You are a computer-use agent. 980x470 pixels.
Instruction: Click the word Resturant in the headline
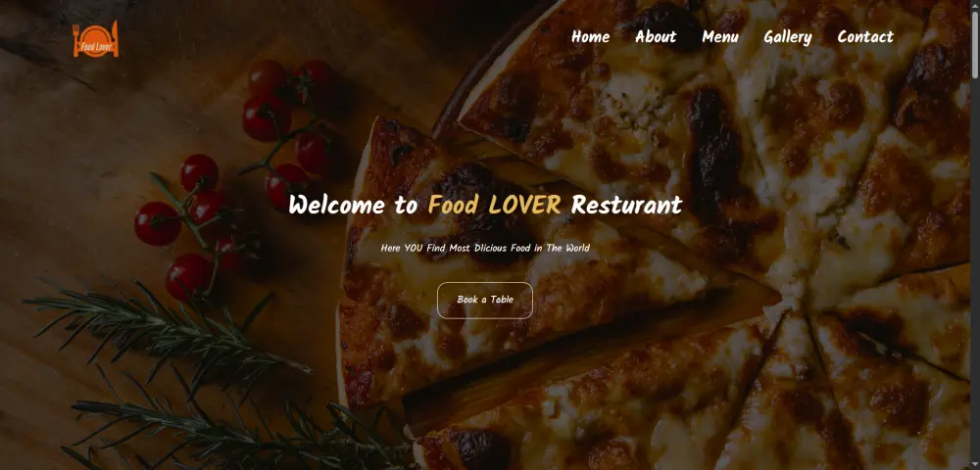point(626,205)
